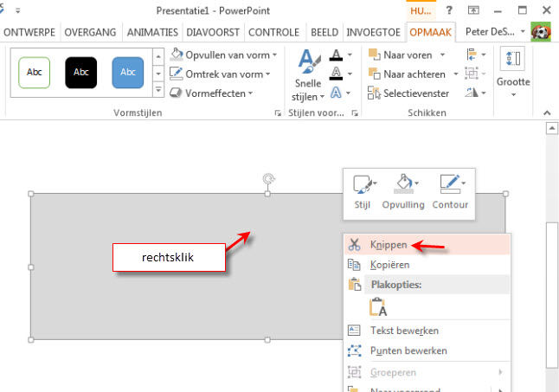
Task: Click the text outline A icon
Action: click(x=336, y=74)
